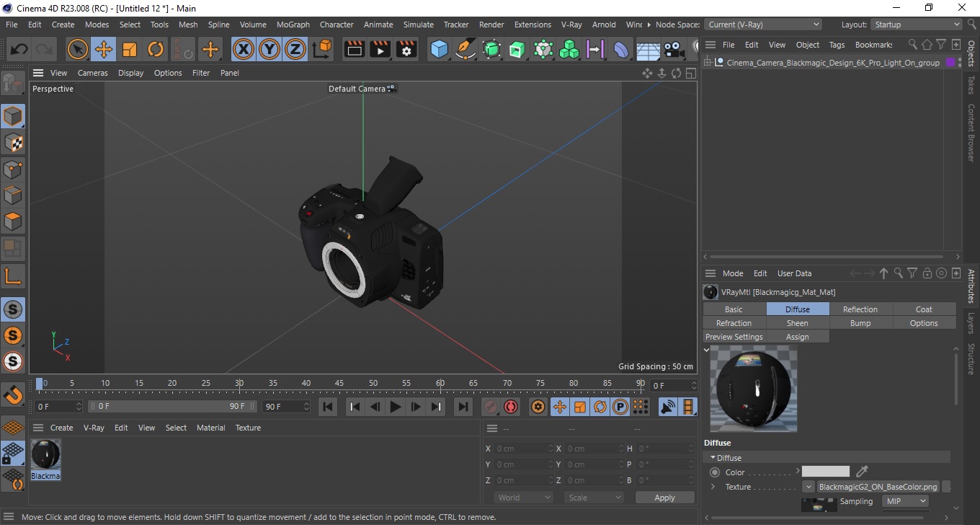Switch to the Refraction tab

point(734,323)
